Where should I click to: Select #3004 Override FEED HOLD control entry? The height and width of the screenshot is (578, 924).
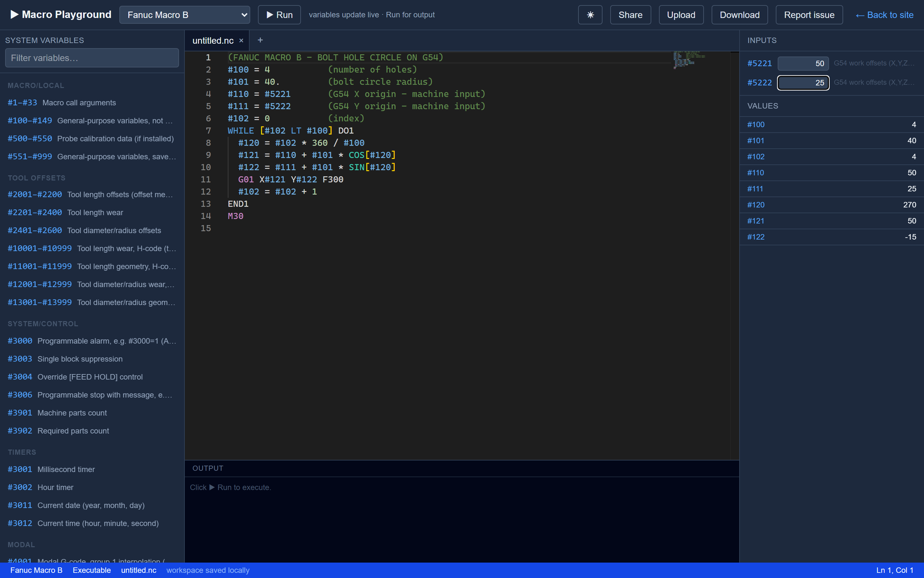coord(92,377)
